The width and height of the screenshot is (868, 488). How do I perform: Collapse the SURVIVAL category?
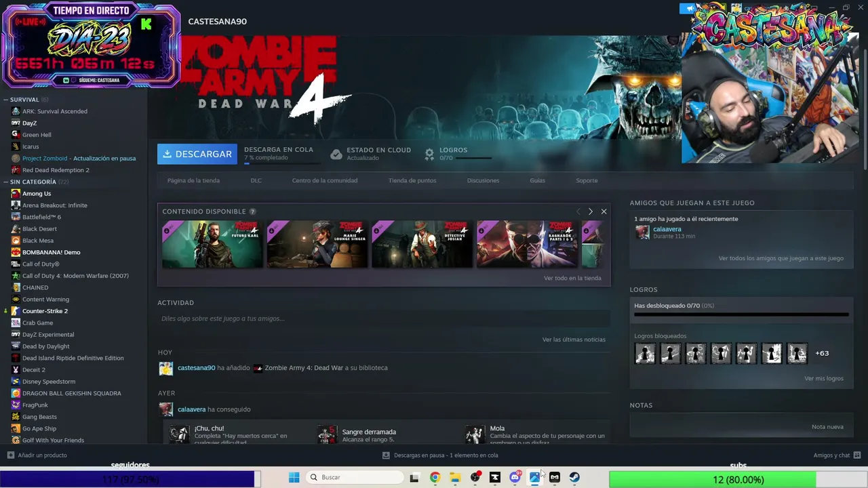5,100
